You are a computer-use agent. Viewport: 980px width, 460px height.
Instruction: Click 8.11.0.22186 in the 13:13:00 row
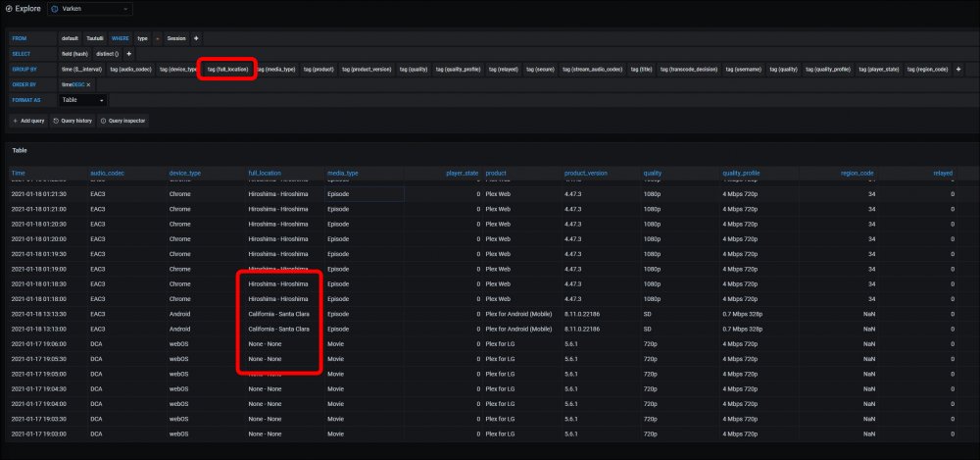coord(582,329)
